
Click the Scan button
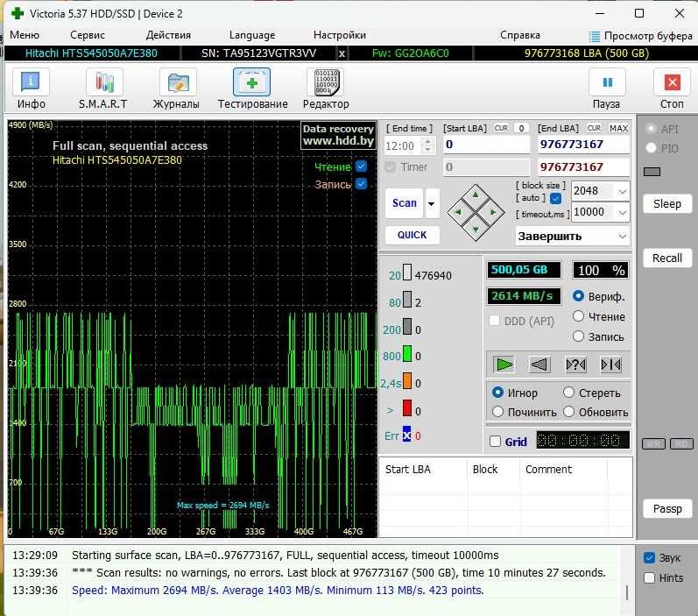point(405,203)
